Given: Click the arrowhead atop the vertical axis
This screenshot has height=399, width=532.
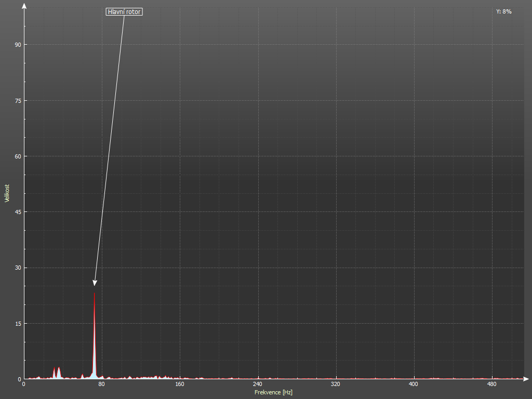Looking at the screenshot, I should tap(24, 6).
